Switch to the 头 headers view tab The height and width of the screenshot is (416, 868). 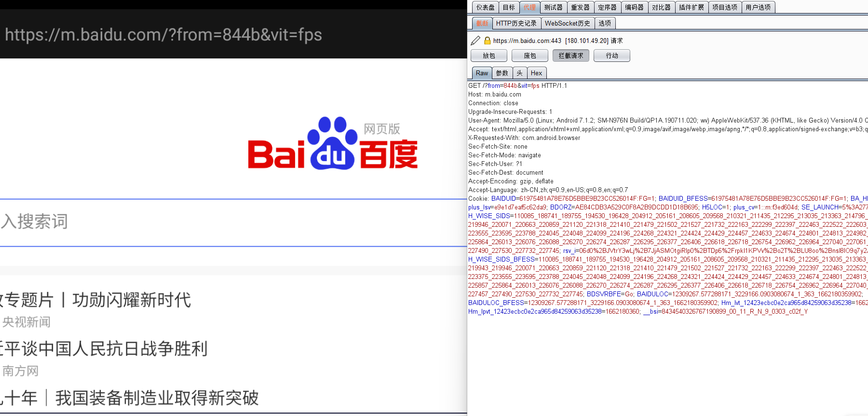click(x=520, y=73)
